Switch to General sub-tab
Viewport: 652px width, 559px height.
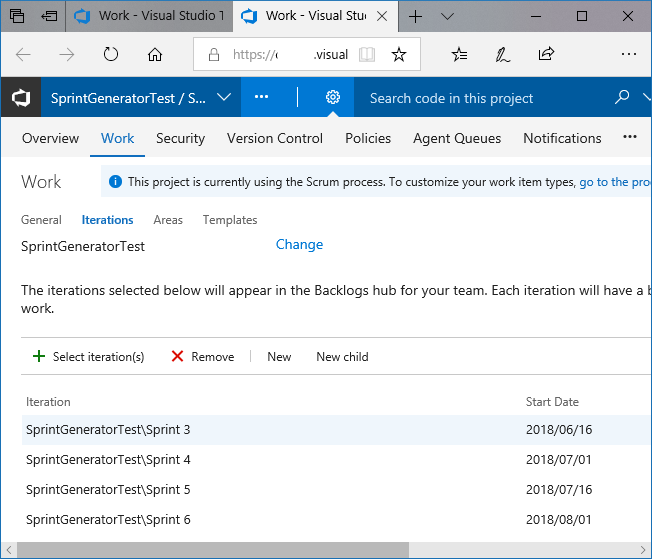pos(41,220)
